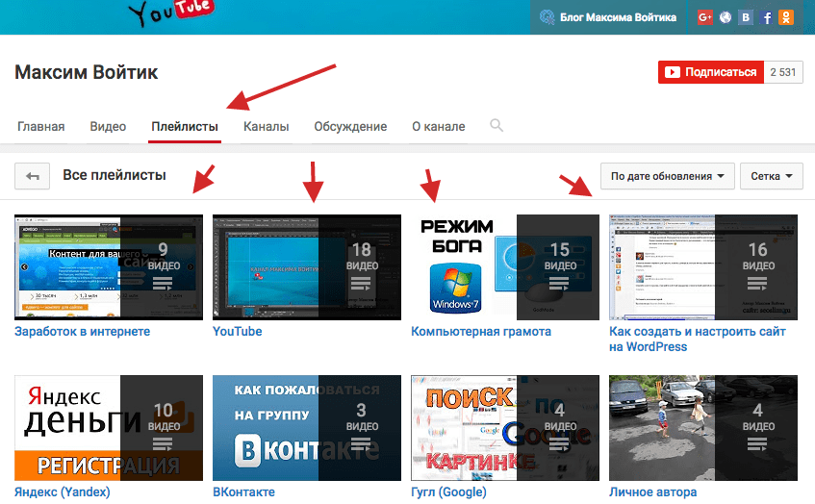
Task: Select the Плейлисты tab
Action: point(185,126)
